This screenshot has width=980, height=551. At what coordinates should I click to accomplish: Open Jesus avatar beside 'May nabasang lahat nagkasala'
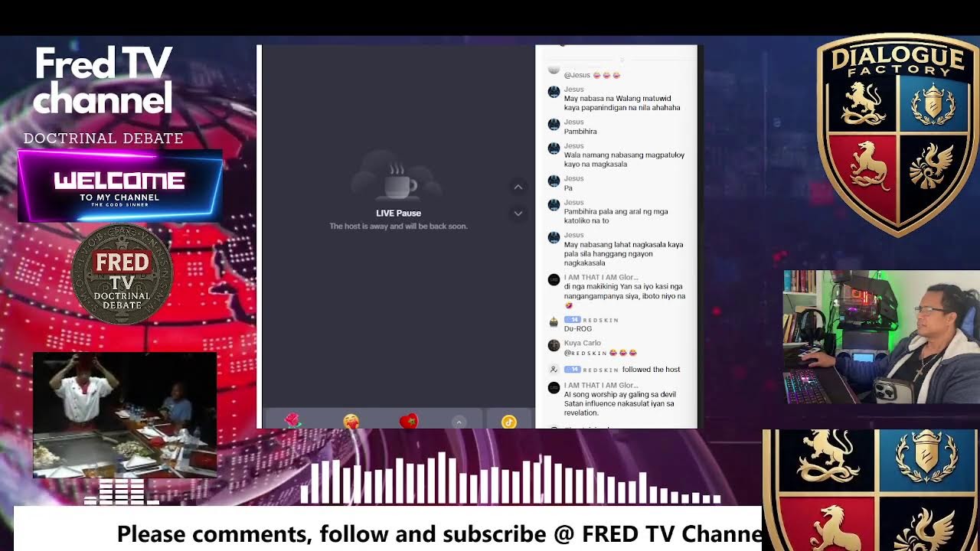554,238
